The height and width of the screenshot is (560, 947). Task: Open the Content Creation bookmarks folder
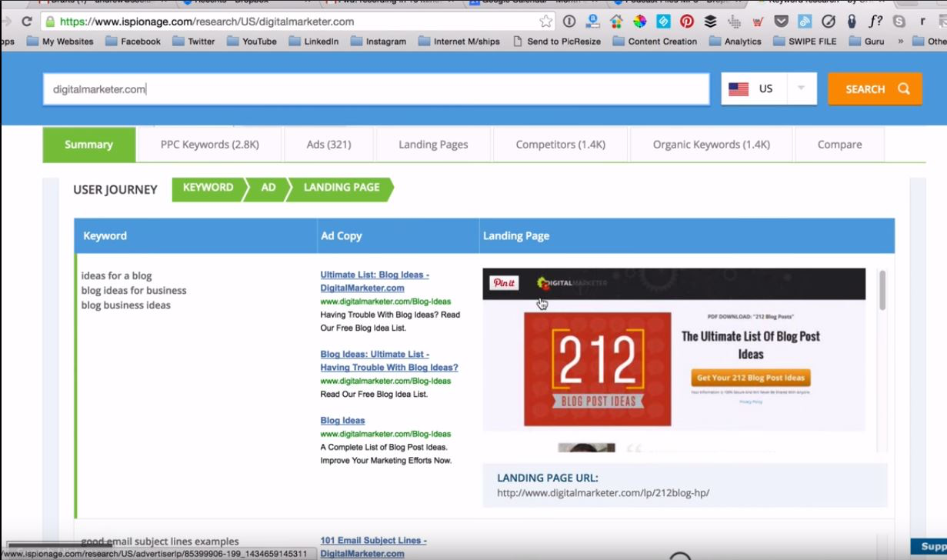tap(655, 42)
